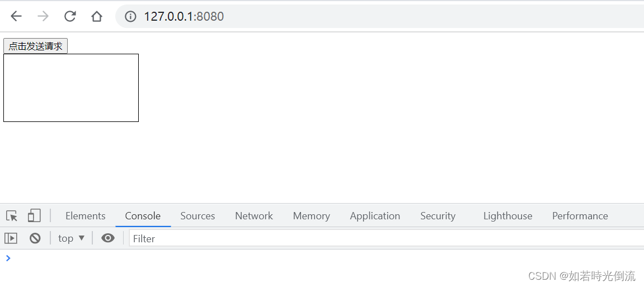Open the Application tab
Image resolution: width=644 pixels, height=287 pixels.
pos(375,216)
